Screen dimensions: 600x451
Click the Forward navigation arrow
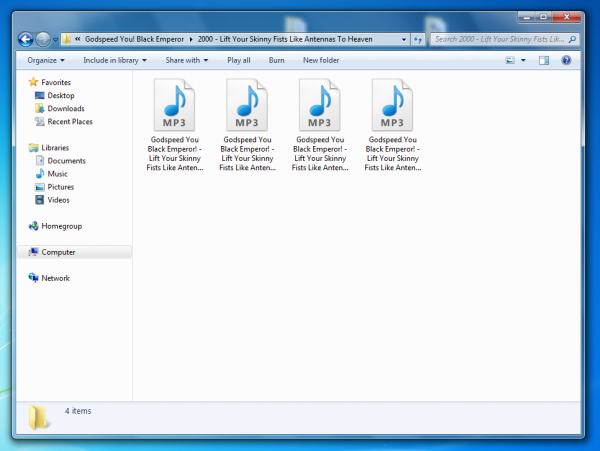[x=42, y=39]
